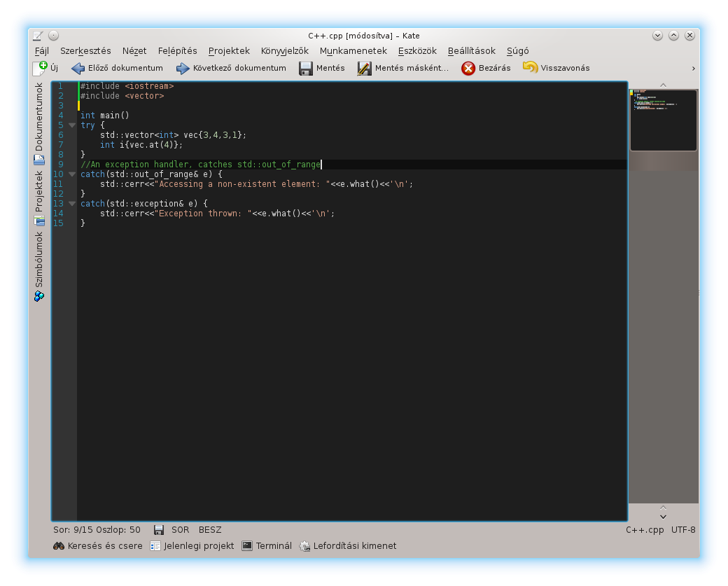Image resolution: width=728 pixels, height=586 pixels.
Task: Toggle SOR line mode in status bar
Action: (x=180, y=530)
